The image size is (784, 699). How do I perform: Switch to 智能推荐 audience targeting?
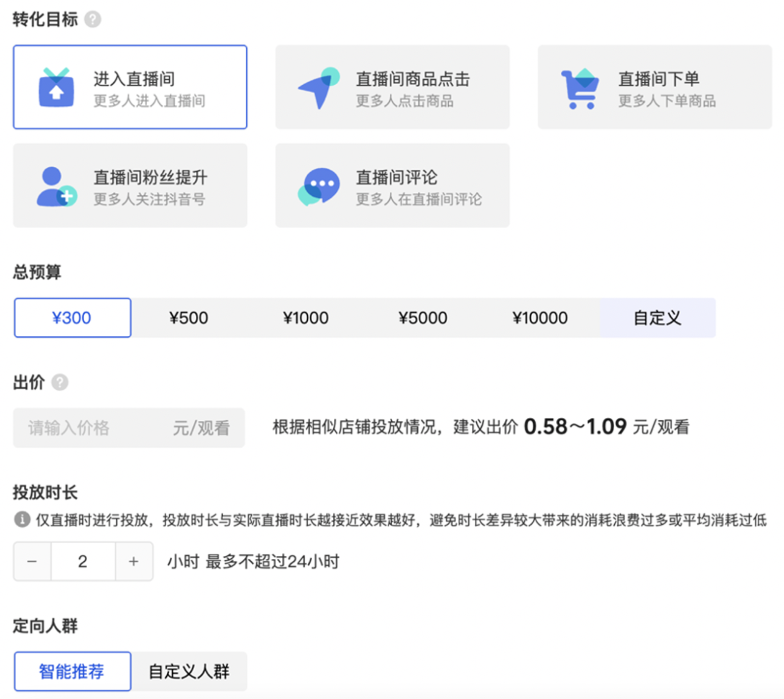click(x=73, y=671)
